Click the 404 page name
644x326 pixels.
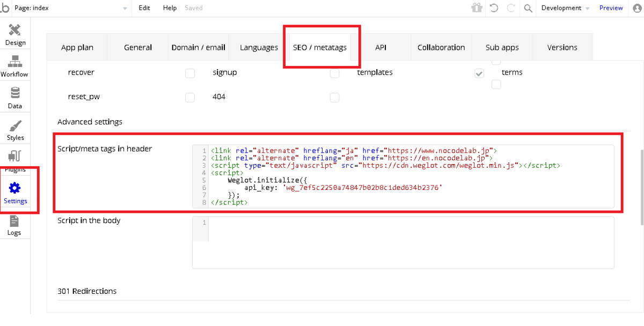pos(219,97)
